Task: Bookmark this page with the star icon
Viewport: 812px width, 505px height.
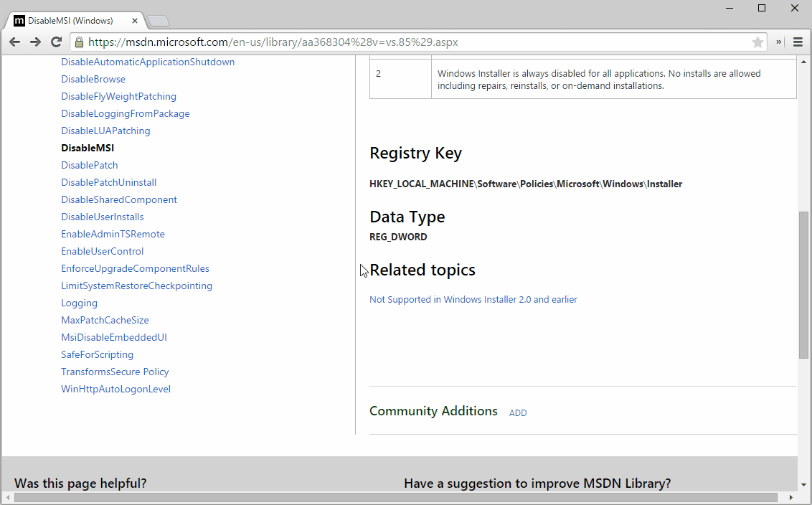Action: pos(757,42)
